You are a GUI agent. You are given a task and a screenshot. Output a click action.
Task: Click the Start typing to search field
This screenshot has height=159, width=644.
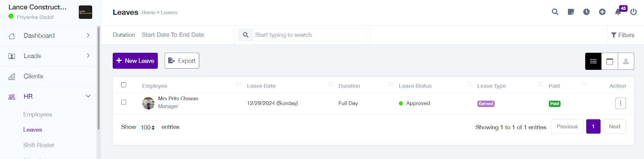click(310, 35)
